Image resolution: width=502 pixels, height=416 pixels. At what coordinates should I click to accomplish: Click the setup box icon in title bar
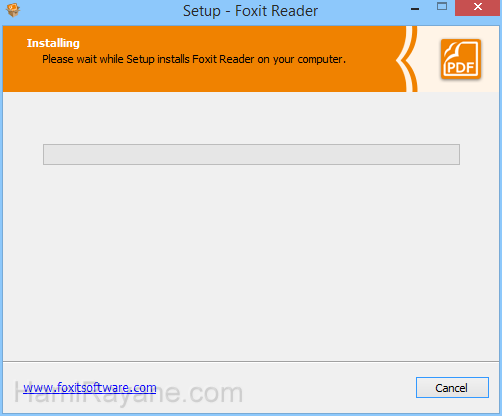click(x=13, y=10)
